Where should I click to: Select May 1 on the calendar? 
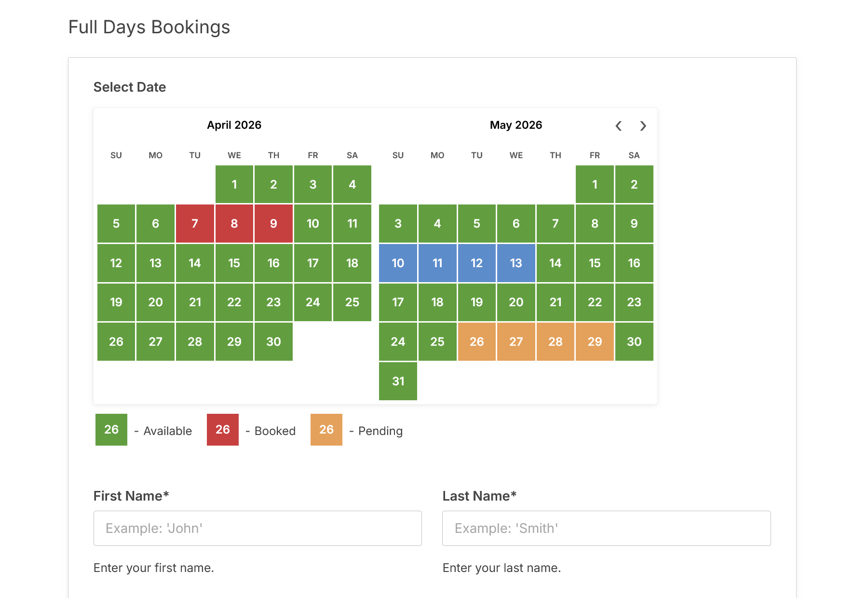click(595, 184)
